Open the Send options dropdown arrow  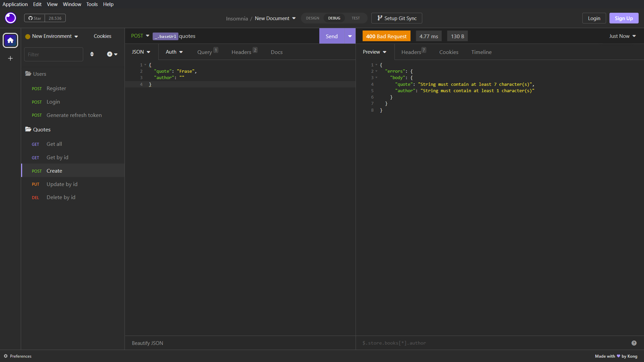350,36
